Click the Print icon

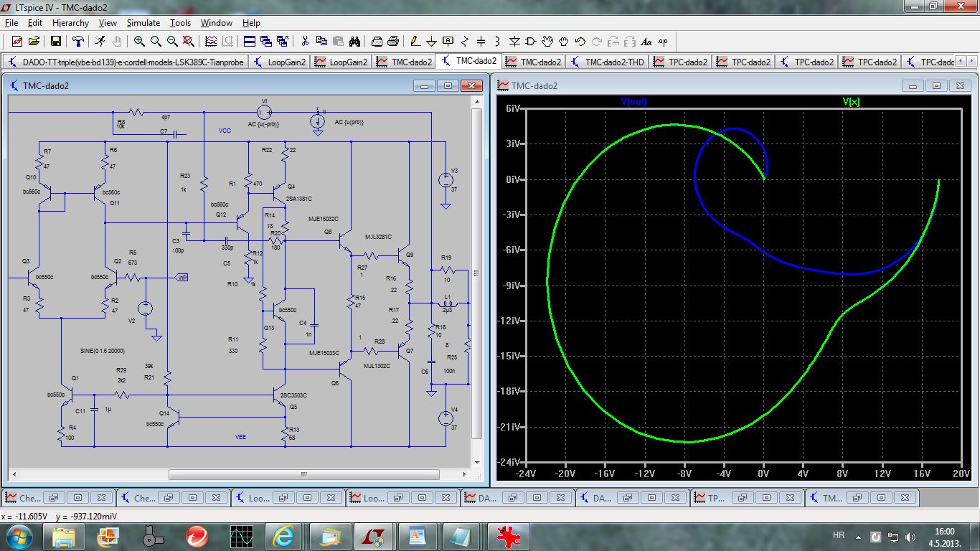(x=376, y=42)
